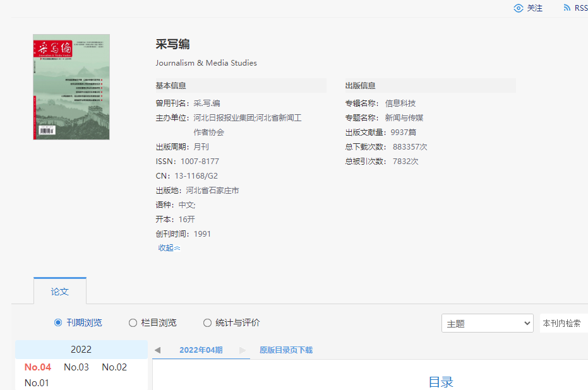This screenshot has height=390, width=588.
Task: Switch to the 论文 tab
Action: coord(60,292)
